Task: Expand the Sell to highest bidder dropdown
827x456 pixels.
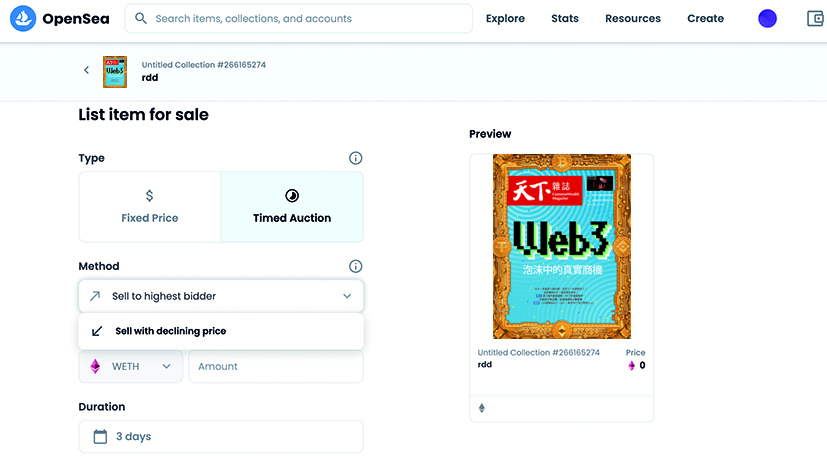Action: click(220, 296)
